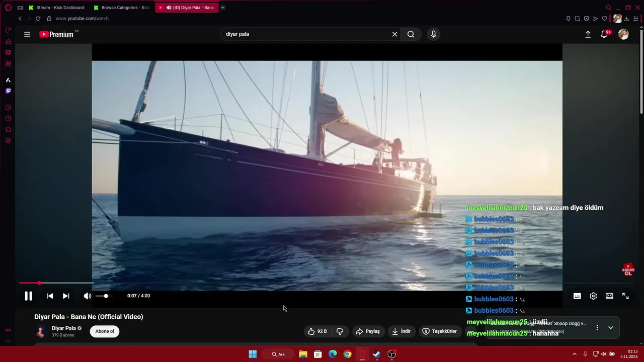
Task: Subscribe with Abone ol button
Action: [x=105, y=331]
